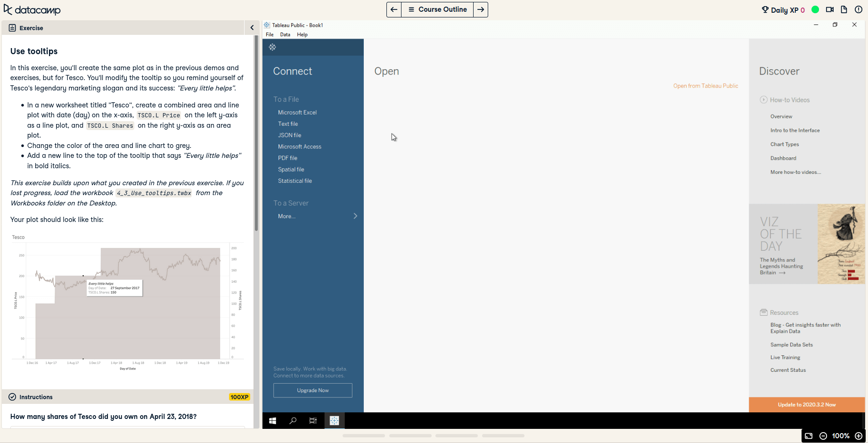Click More how-to videos link
868x443 pixels.
click(795, 172)
